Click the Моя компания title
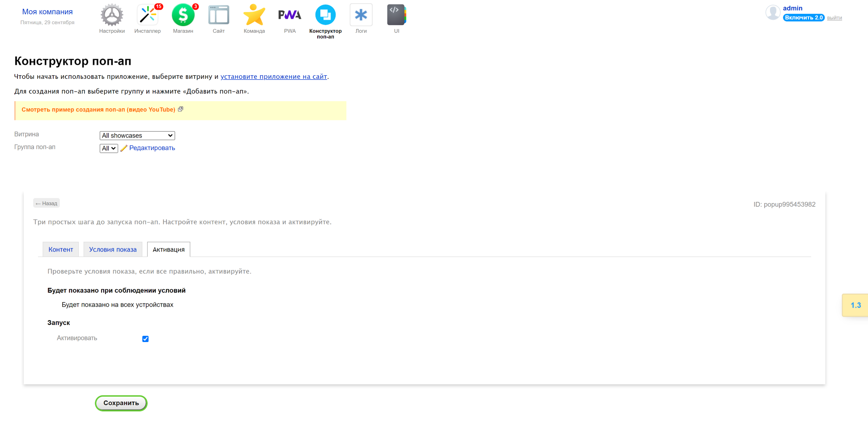 [47, 12]
